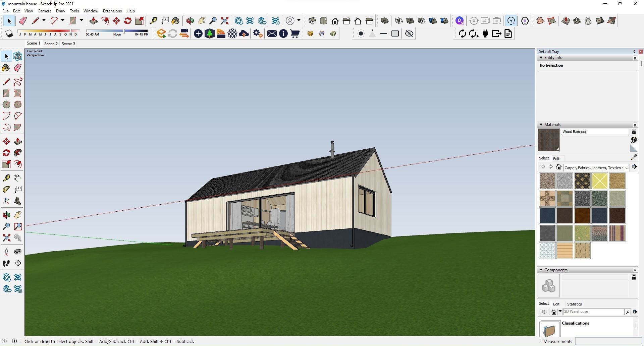Open the Line tool dropdown arrow
The image size is (644, 346).
44,20
